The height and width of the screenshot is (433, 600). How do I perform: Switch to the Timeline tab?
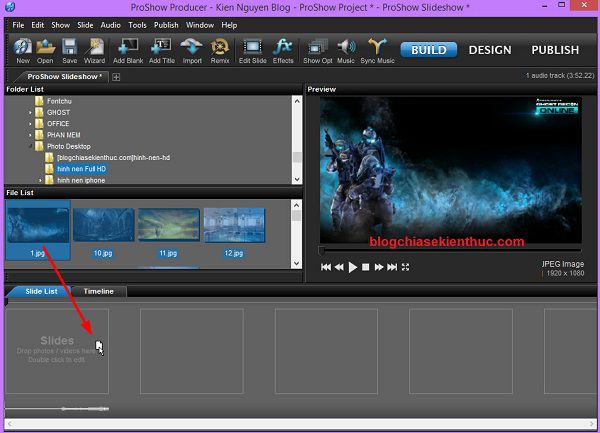coord(98,291)
